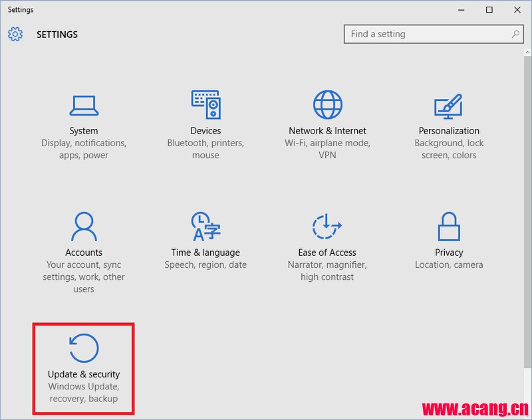Click the 'Wi-Fi, airplane mode, VPN' description
This screenshot has width=532, height=420.
tap(327, 149)
